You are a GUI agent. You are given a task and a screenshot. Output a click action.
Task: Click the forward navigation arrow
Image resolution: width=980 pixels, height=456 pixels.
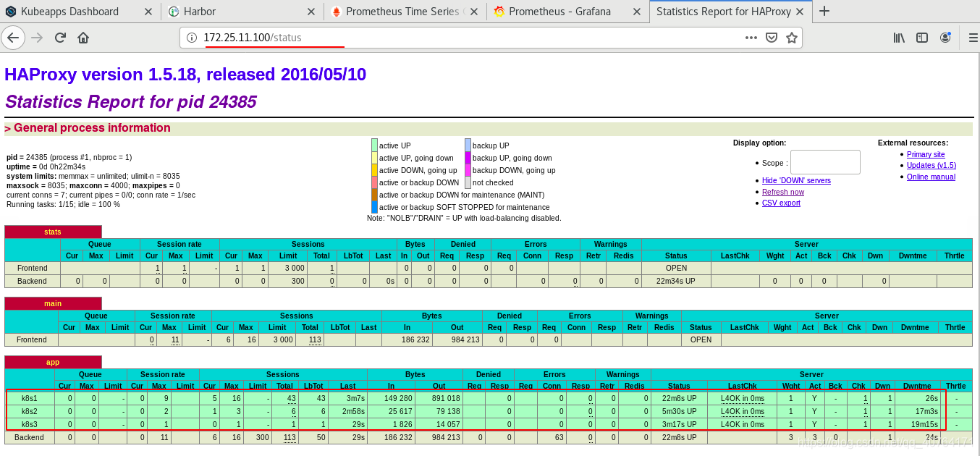pos(37,38)
